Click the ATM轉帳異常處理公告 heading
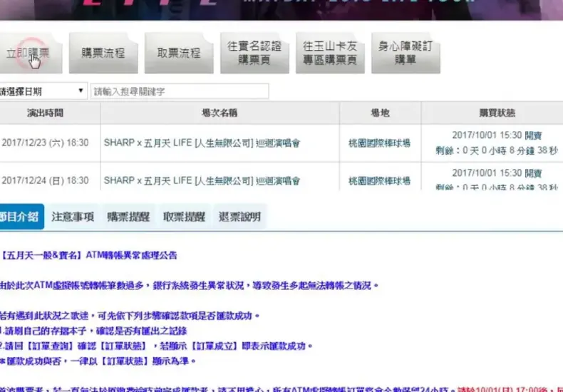The image size is (563, 392). tap(88, 255)
